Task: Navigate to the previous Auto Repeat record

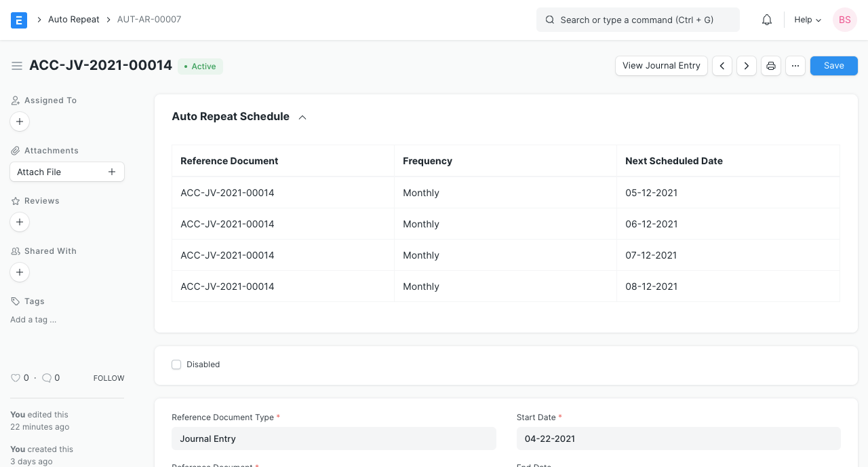Action: tap(722, 65)
